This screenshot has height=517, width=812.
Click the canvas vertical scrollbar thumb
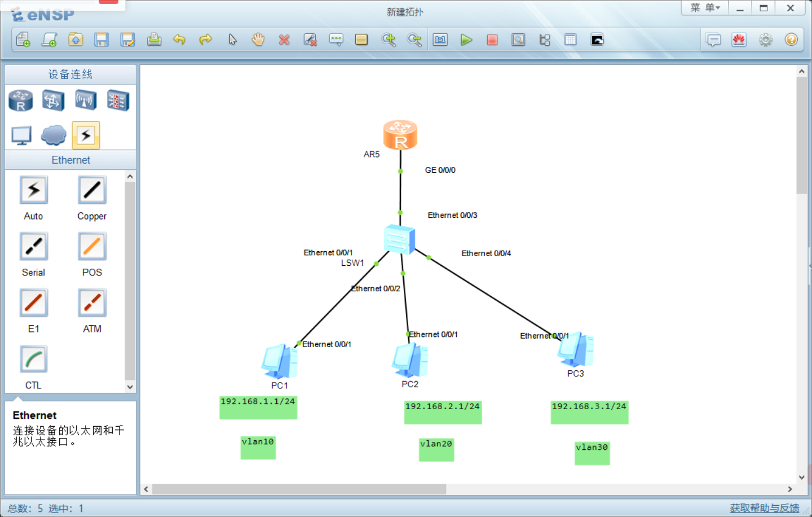(802, 135)
